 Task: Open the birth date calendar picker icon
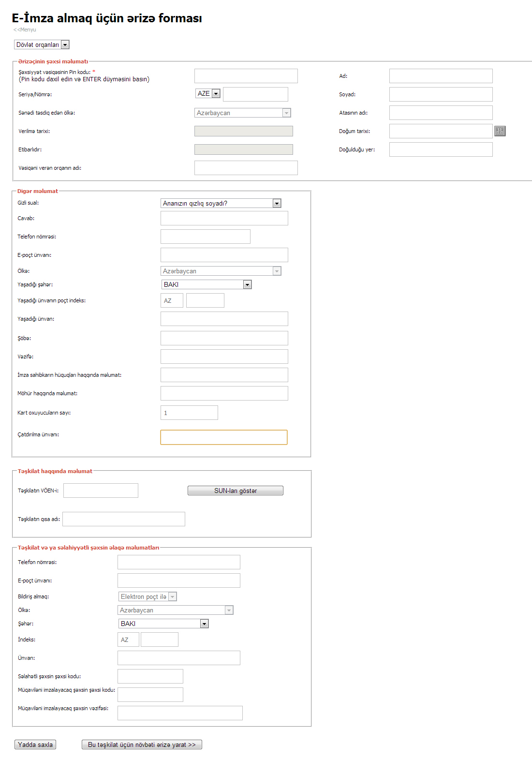[x=500, y=131]
